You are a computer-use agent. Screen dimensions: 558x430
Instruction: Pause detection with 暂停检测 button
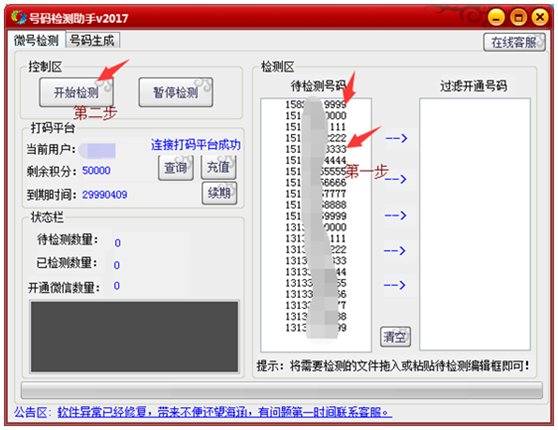tap(176, 93)
